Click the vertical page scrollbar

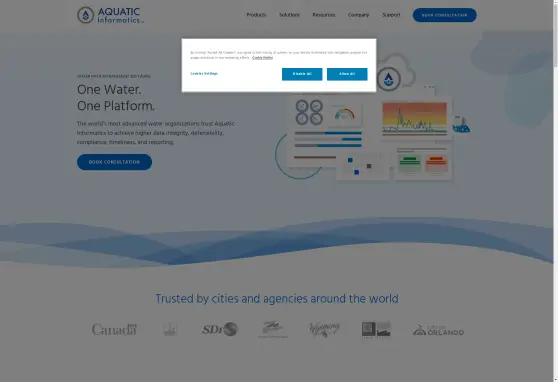[556, 191]
